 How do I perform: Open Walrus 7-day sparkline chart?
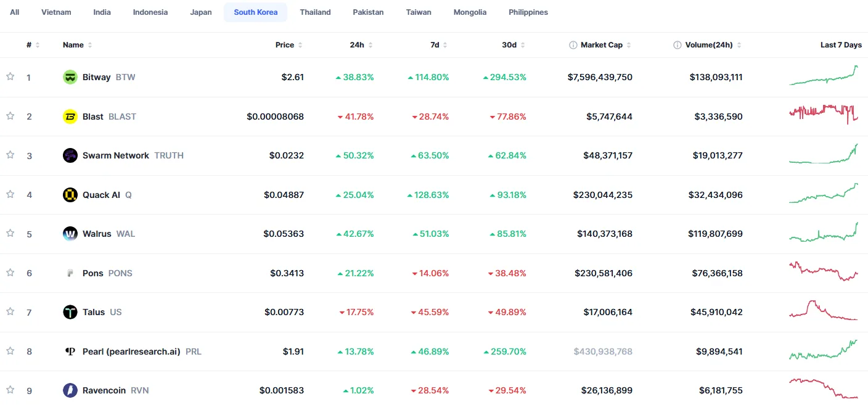coord(824,232)
